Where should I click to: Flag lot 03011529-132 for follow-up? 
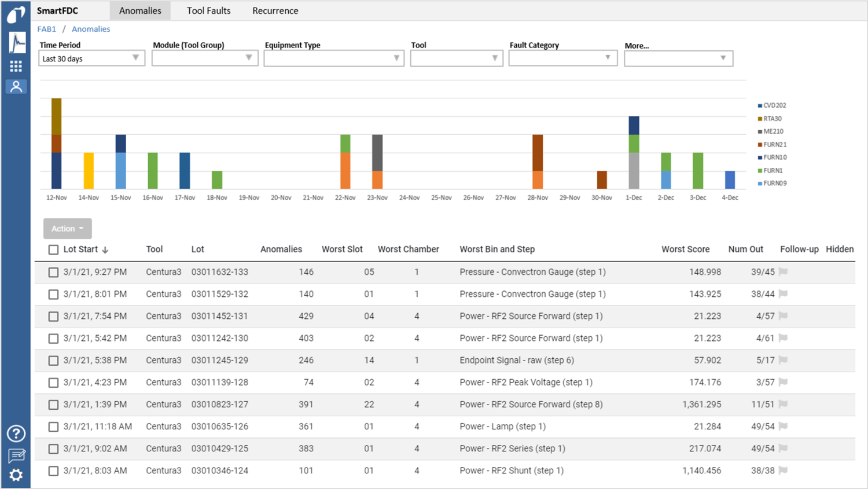[x=784, y=293]
